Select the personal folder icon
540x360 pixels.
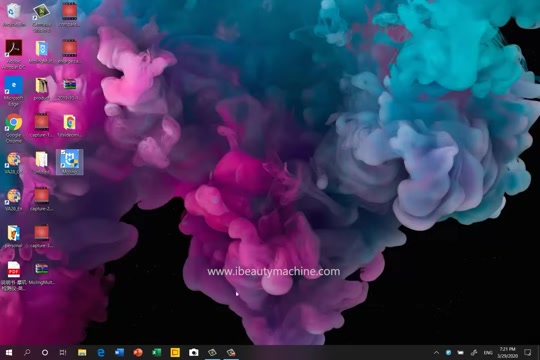pyautogui.click(x=13, y=236)
